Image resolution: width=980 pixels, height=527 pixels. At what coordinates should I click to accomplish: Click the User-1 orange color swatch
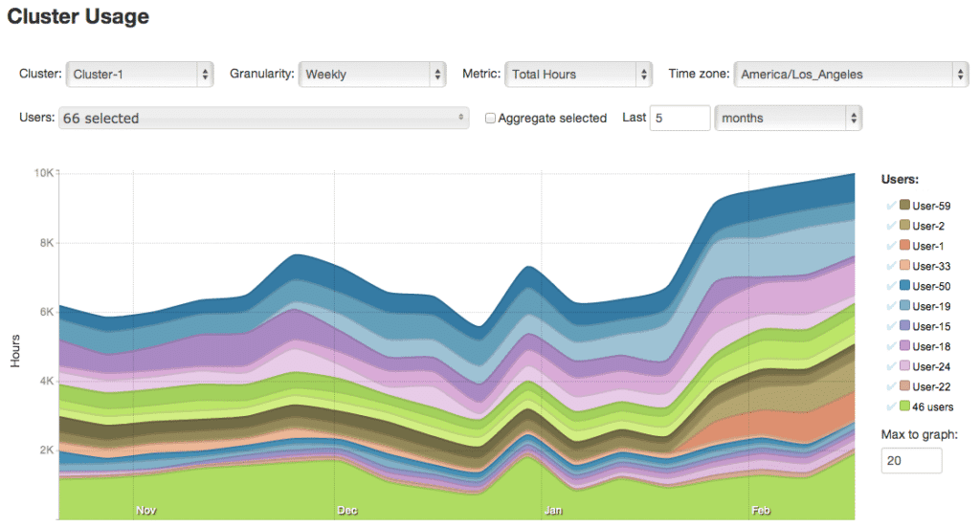(904, 246)
